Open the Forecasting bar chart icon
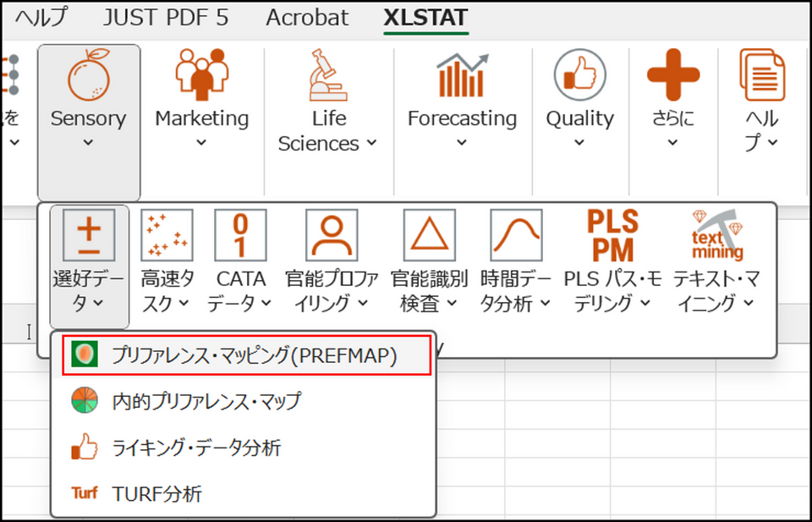Viewport: 812px width, 522px height. (462, 75)
